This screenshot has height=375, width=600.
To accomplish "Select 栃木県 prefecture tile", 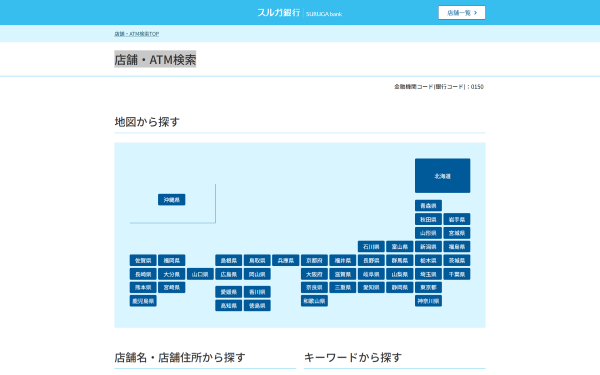I will coord(428,261).
